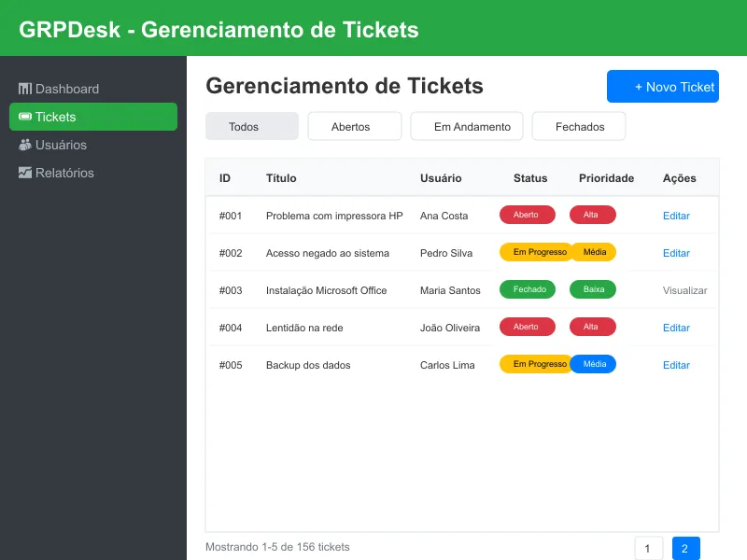The width and height of the screenshot is (747, 560).
Task: Switch to the Fechados filter tab
Action: [579, 126]
